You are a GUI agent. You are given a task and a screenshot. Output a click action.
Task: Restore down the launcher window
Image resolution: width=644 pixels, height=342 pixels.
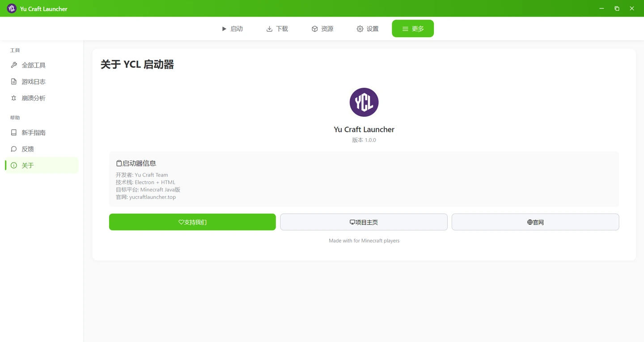[x=617, y=8]
